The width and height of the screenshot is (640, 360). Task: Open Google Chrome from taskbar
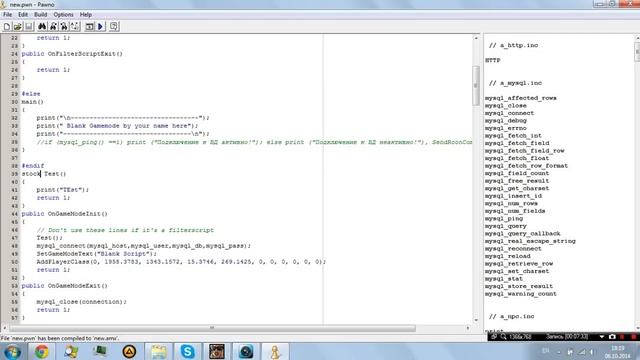pos(42,351)
